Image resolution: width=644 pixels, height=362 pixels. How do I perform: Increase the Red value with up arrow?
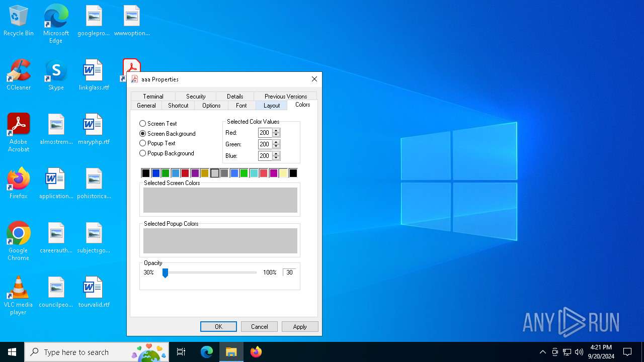tap(276, 130)
